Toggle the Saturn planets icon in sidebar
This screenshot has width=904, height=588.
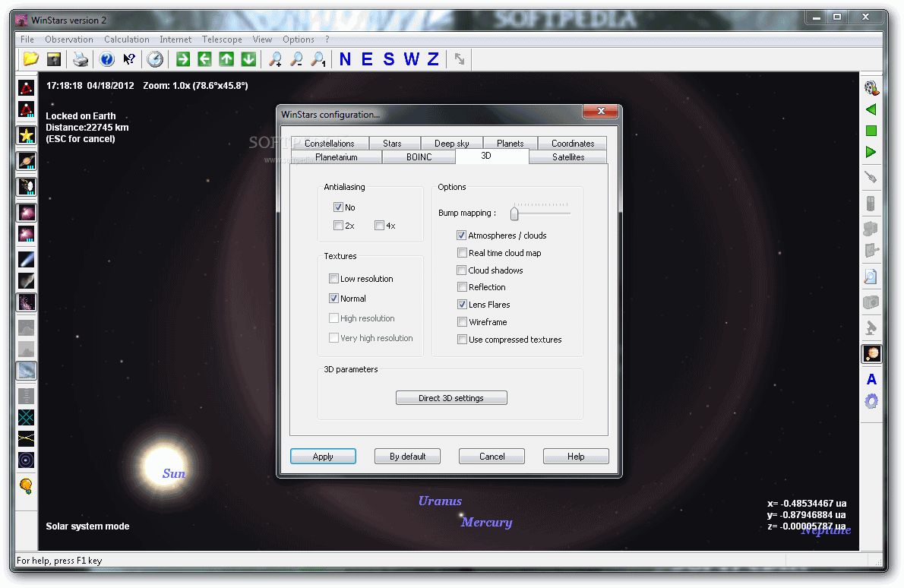coord(27,161)
